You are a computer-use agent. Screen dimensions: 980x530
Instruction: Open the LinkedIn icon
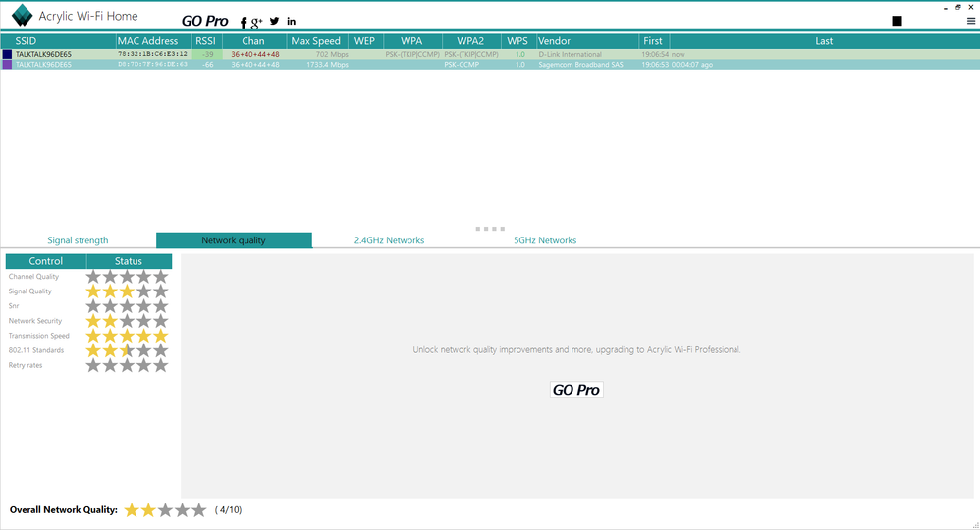[x=292, y=22]
